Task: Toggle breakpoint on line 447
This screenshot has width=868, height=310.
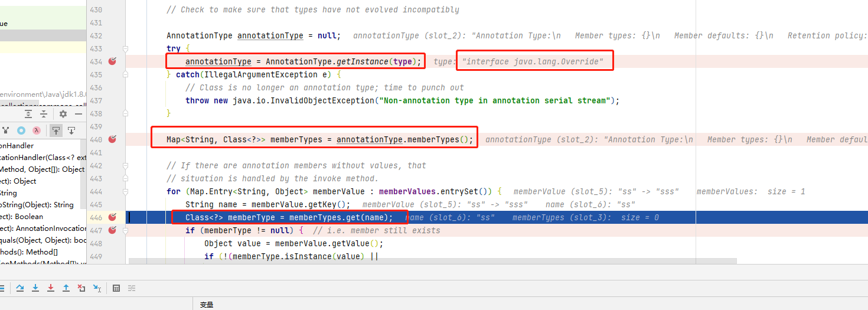Action: (x=112, y=230)
